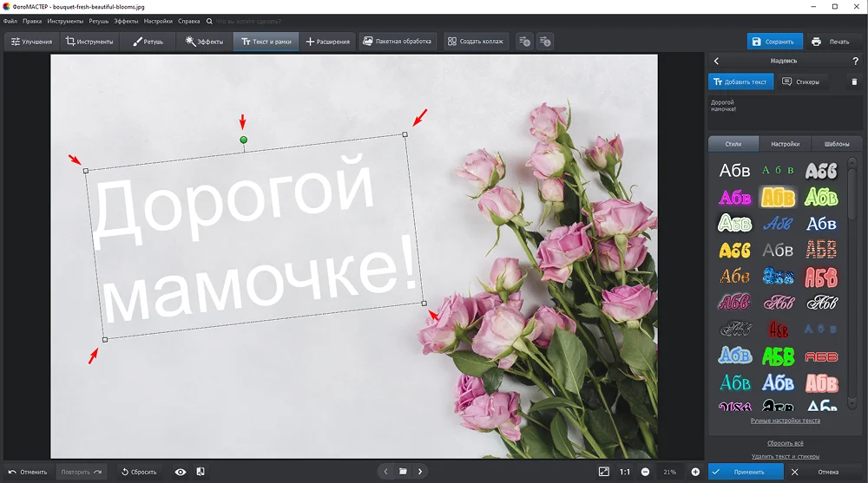Screen dimensions: 868x483
Task: Switch to the Ретушь toolbar tab
Action: (148, 42)
